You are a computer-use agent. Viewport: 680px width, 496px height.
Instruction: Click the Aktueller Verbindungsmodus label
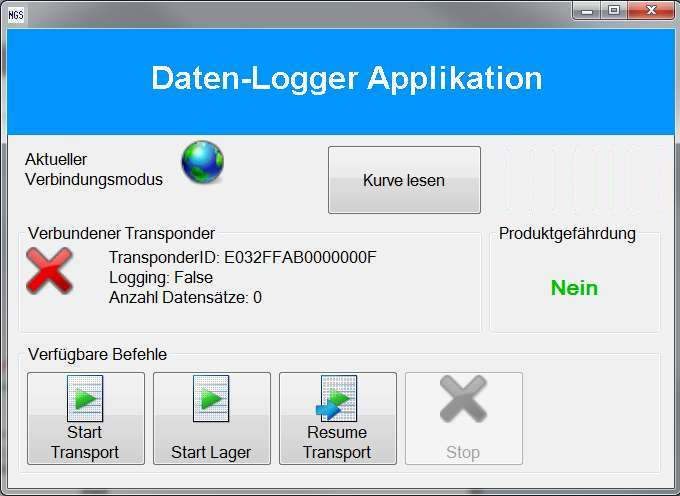pyautogui.click(x=94, y=170)
